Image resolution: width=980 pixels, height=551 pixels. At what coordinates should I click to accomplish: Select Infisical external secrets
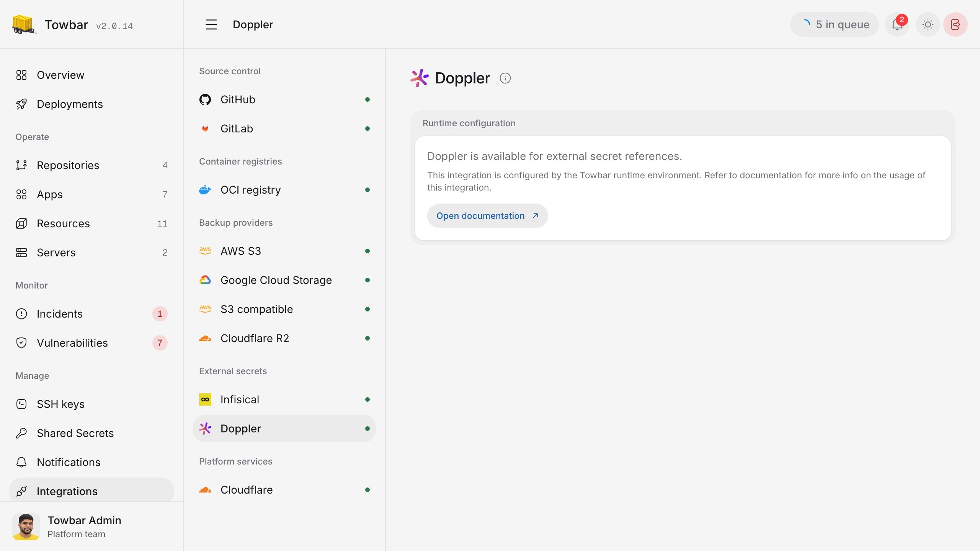(284, 399)
